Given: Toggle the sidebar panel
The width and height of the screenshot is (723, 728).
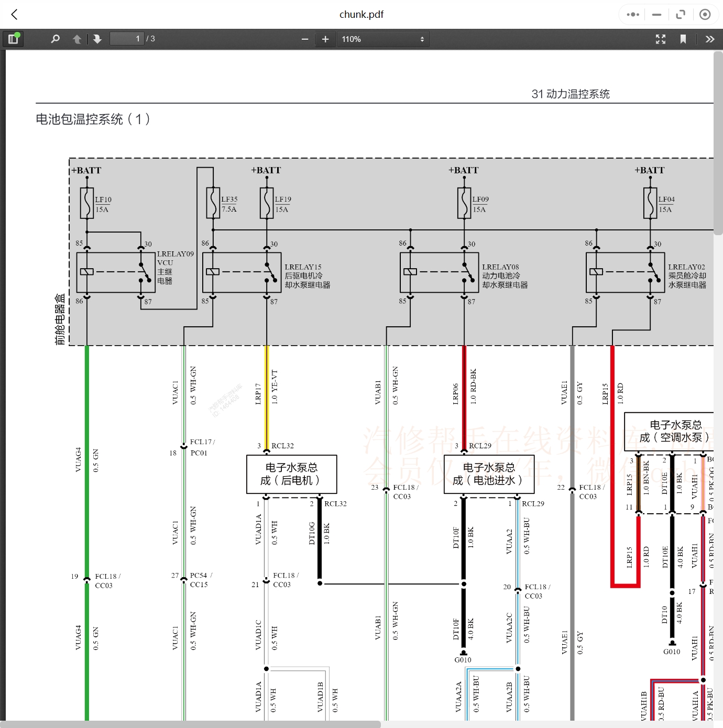Looking at the screenshot, I should pos(14,38).
